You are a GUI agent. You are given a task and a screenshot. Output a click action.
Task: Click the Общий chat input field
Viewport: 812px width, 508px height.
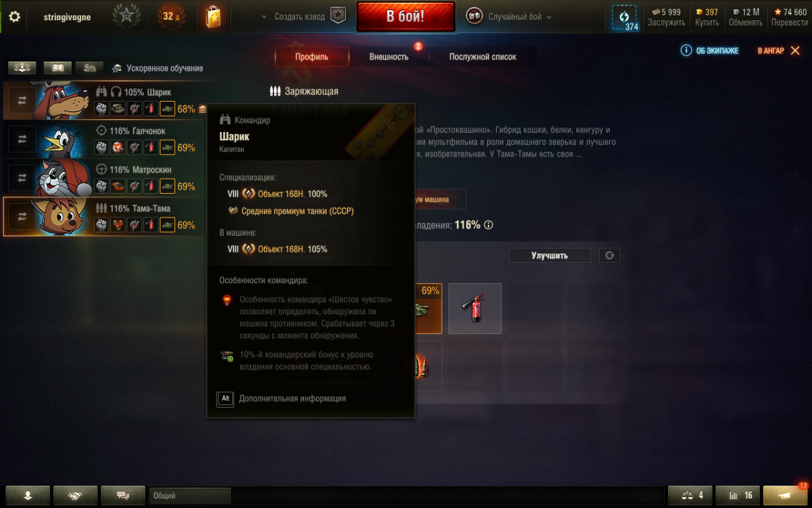(190, 495)
